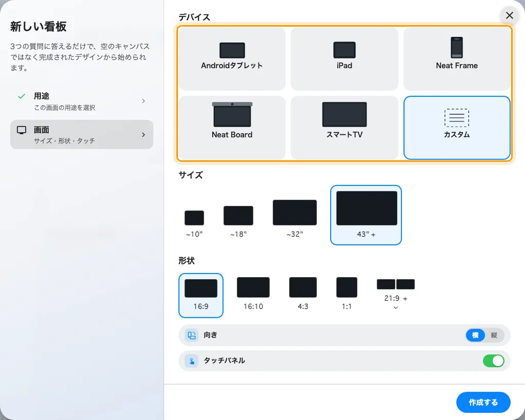Open the 画面 step in the sidebar
525x420 pixels.
82,134
